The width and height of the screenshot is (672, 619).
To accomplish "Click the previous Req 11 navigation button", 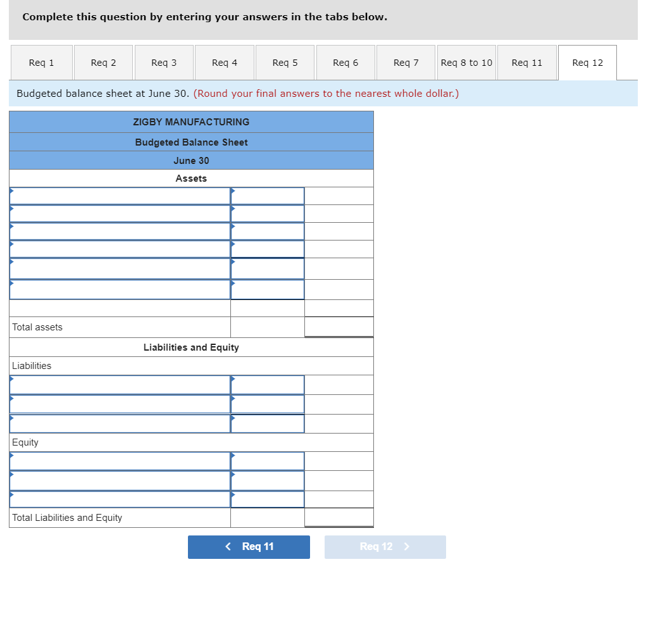I will [249, 547].
